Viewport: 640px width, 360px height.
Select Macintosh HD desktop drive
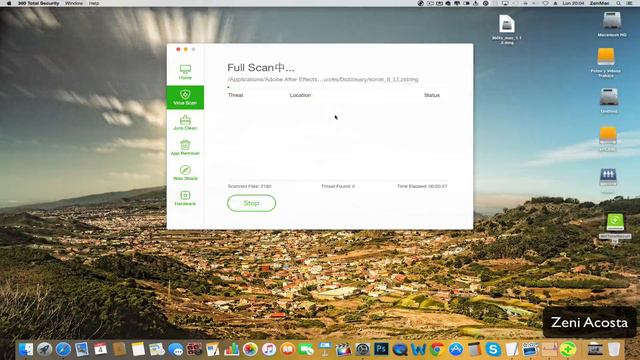612,24
